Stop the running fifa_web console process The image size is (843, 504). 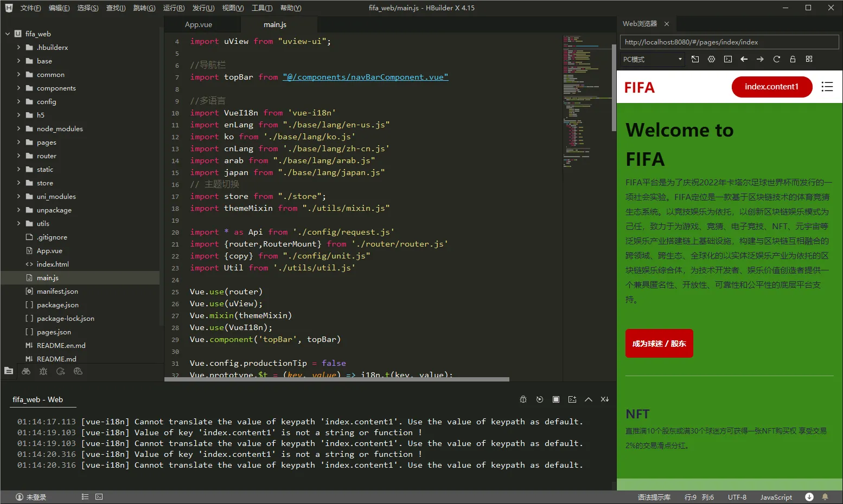[556, 399]
